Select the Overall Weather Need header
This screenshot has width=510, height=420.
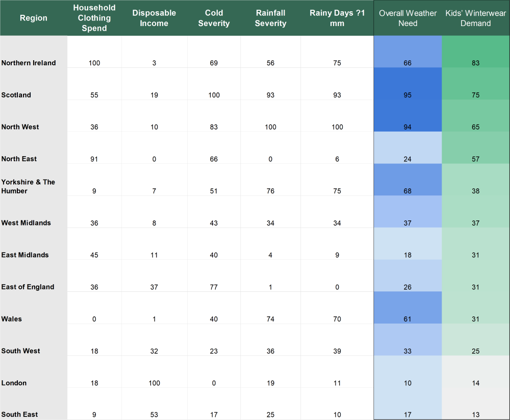tap(407, 18)
